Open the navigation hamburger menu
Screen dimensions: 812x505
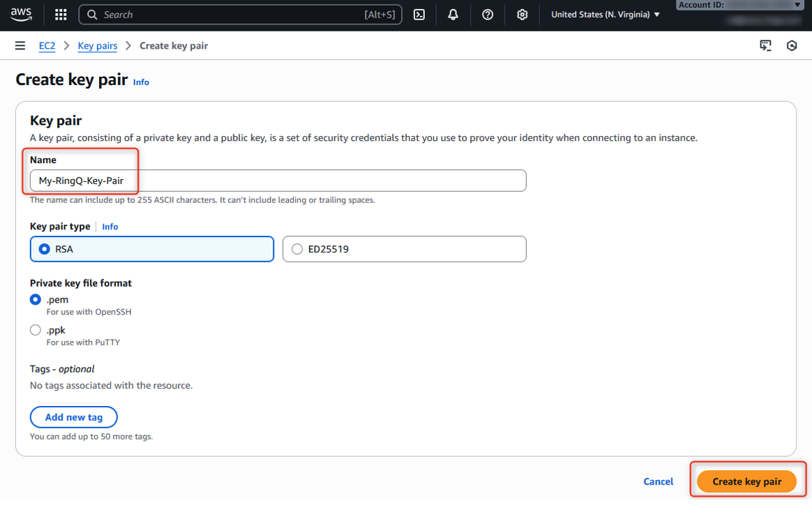tap(20, 45)
